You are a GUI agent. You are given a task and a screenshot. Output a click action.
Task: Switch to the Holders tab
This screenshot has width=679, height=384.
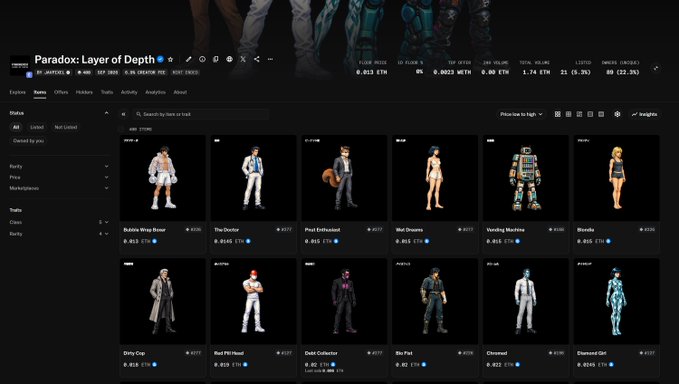84,92
